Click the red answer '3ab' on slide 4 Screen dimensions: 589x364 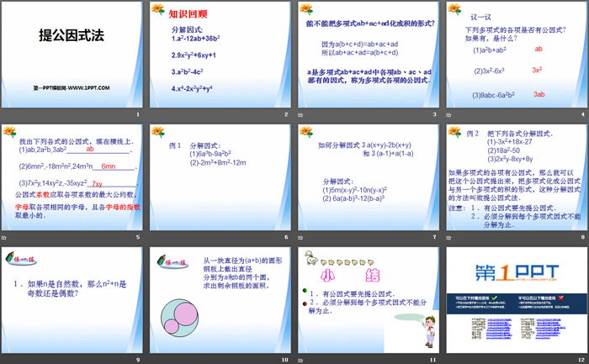pyautogui.click(x=539, y=94)
